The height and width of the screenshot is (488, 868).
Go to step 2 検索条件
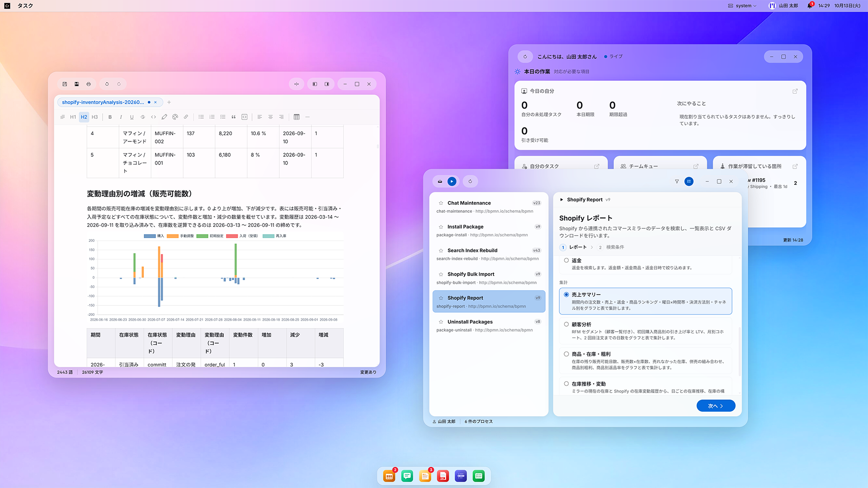click(x=611, y=247)
